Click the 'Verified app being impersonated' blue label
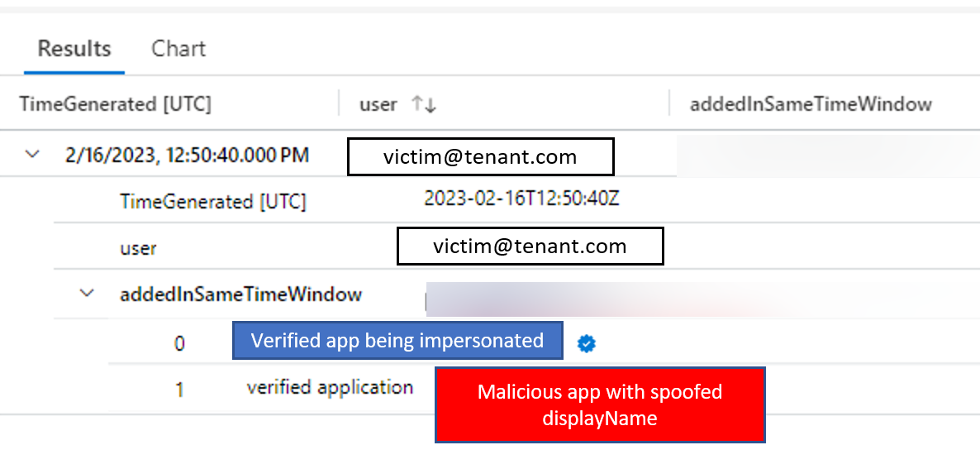Viewport: 980px width, 469px height. (397, 341)
